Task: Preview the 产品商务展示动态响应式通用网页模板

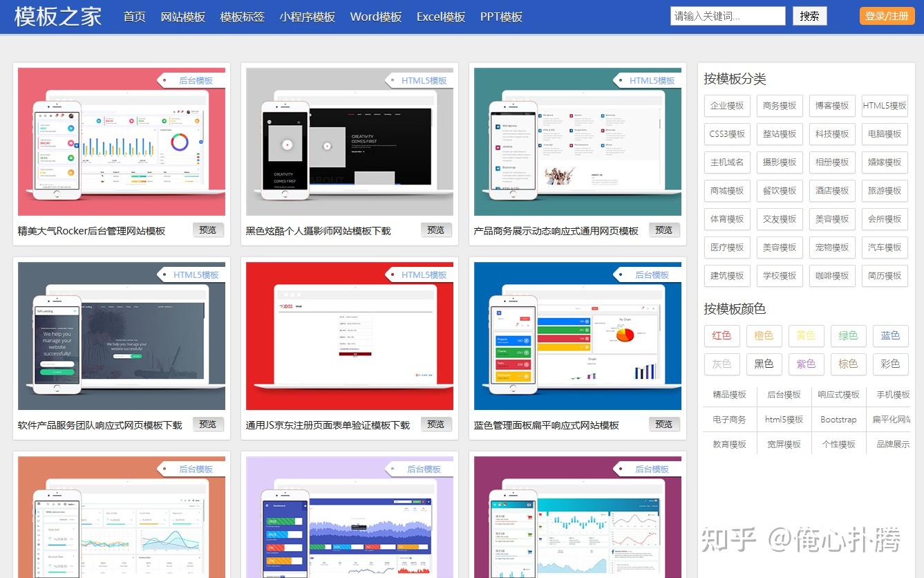Action: (664, 230)
